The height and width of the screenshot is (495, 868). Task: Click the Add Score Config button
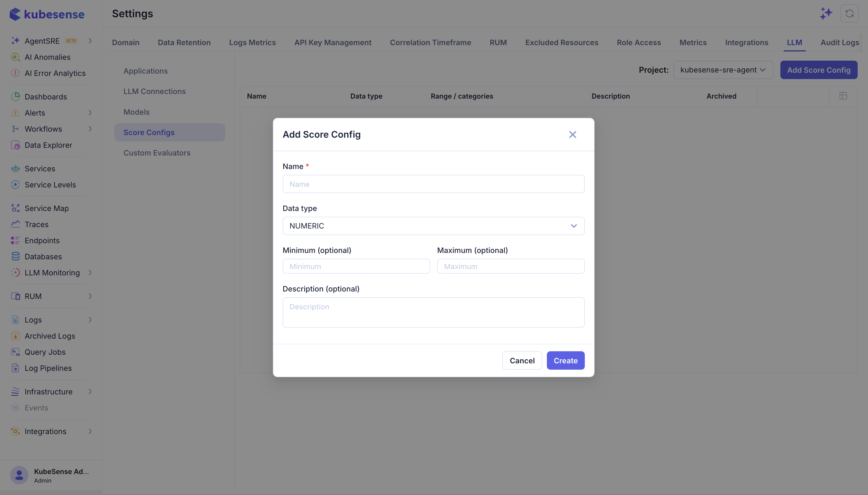point(818,70)
